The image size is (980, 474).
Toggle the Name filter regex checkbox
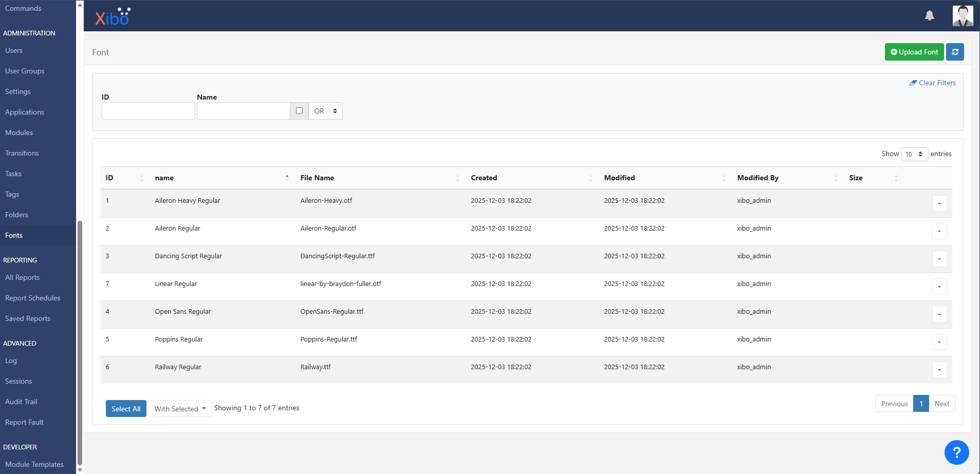[299, 111]
